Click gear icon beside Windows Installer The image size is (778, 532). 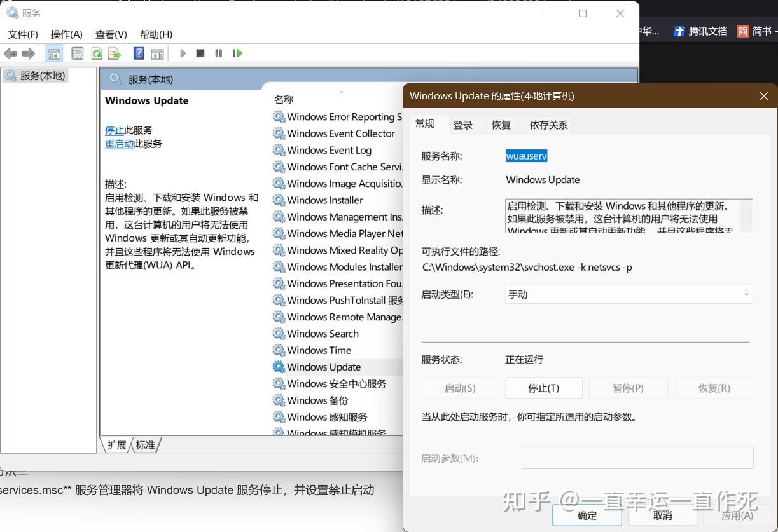[x=279, y=200]
